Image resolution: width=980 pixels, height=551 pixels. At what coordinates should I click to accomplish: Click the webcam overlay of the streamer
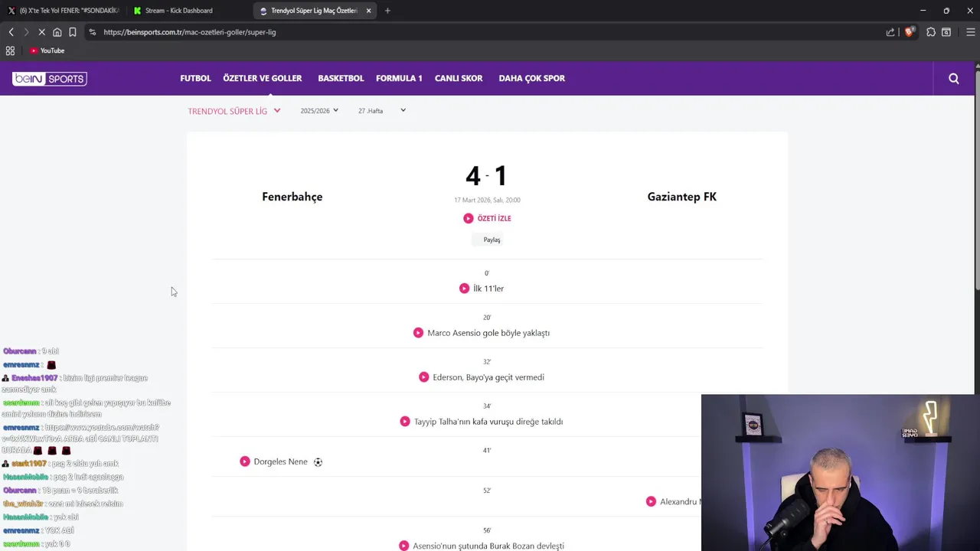[x=841, y=473]
